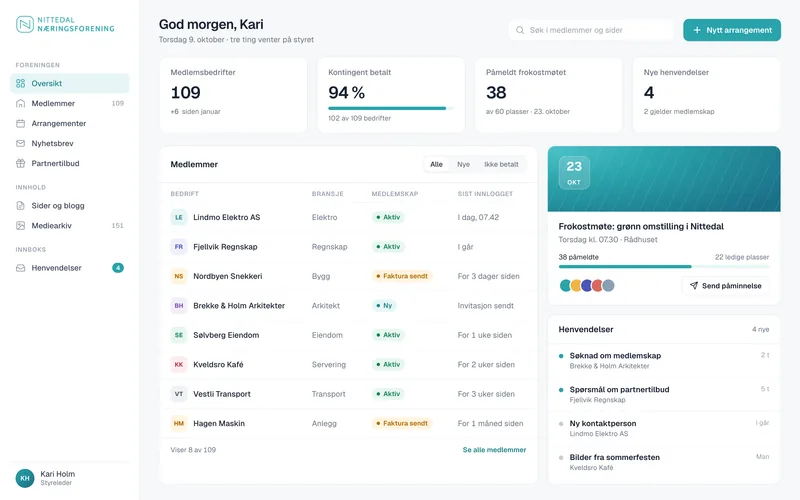800x500 pixels.
Task: Click the BEDRIFT column header
Action: pos(185,194)
